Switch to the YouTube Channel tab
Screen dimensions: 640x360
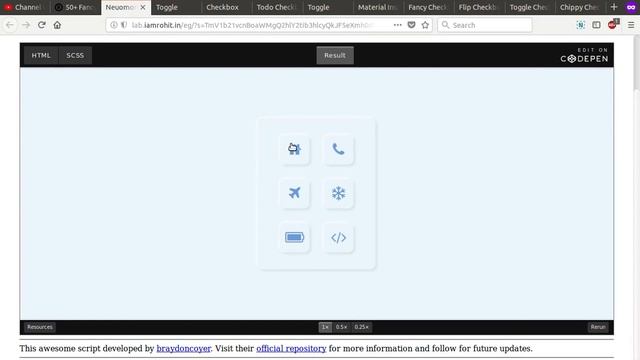coord(25,7)
